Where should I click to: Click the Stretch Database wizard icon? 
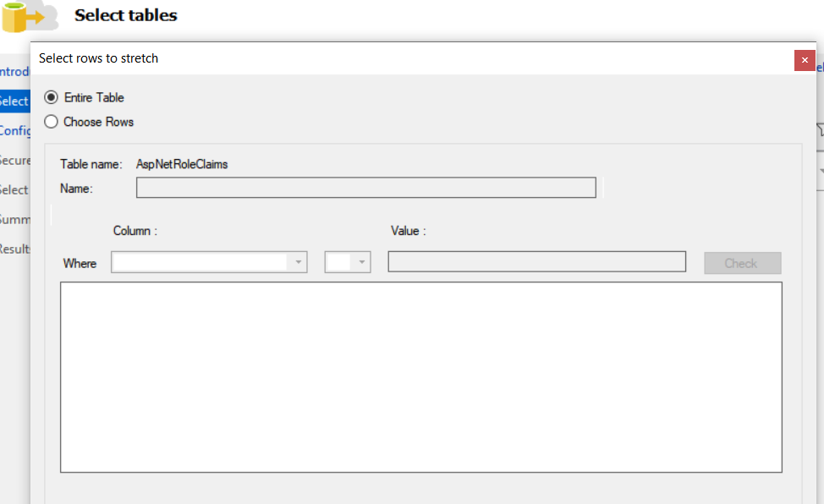point(31,16)
